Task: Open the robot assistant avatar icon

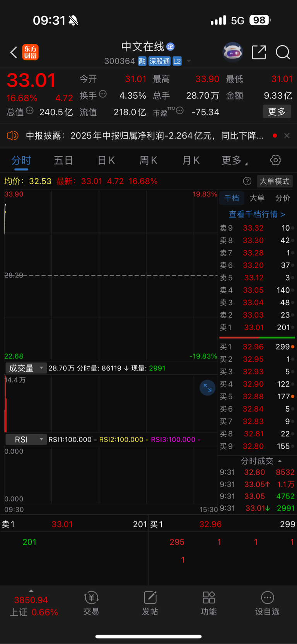Action: [x=233, y=52]
